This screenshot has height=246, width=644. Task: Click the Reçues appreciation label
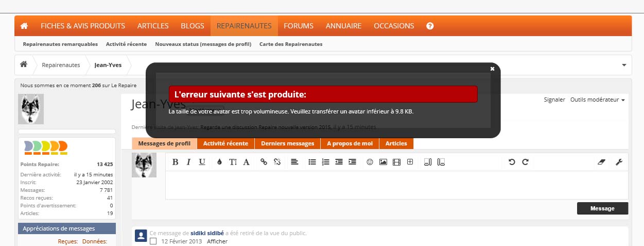coord(67,241)
